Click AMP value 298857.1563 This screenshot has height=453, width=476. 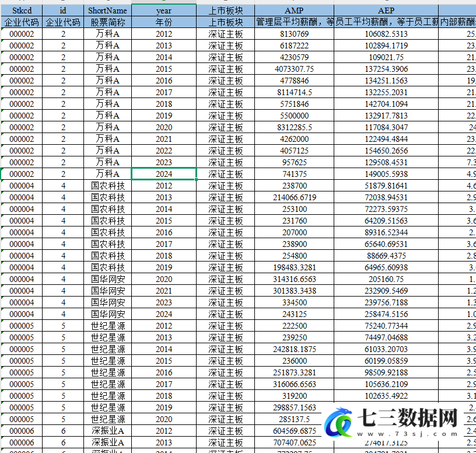[294, 407]
